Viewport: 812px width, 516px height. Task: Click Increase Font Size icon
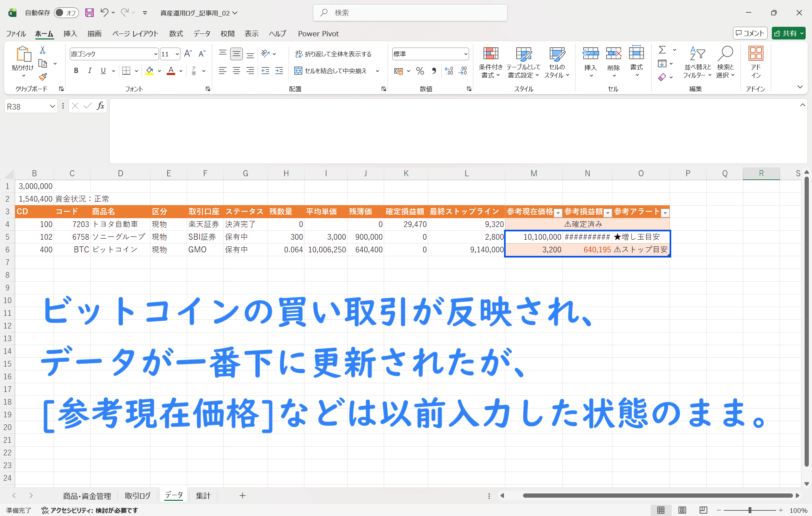tap(188, 54)
